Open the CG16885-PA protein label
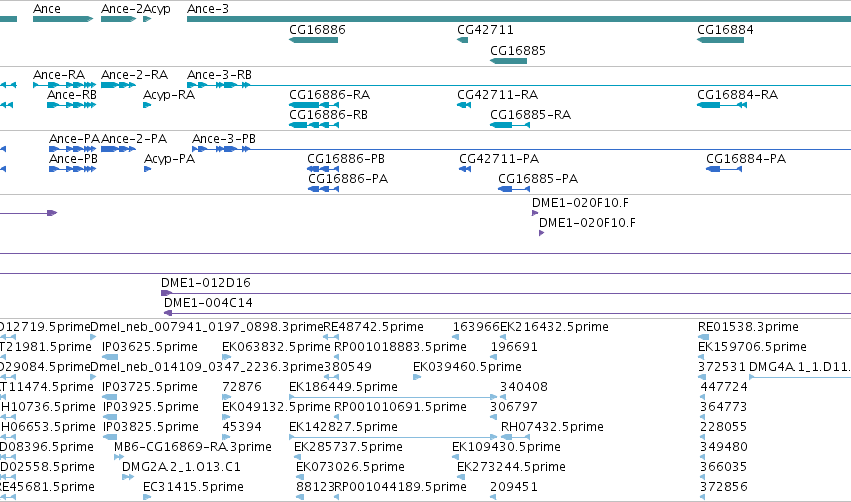Screen dimensions: 851x502 tap(538, 179)
